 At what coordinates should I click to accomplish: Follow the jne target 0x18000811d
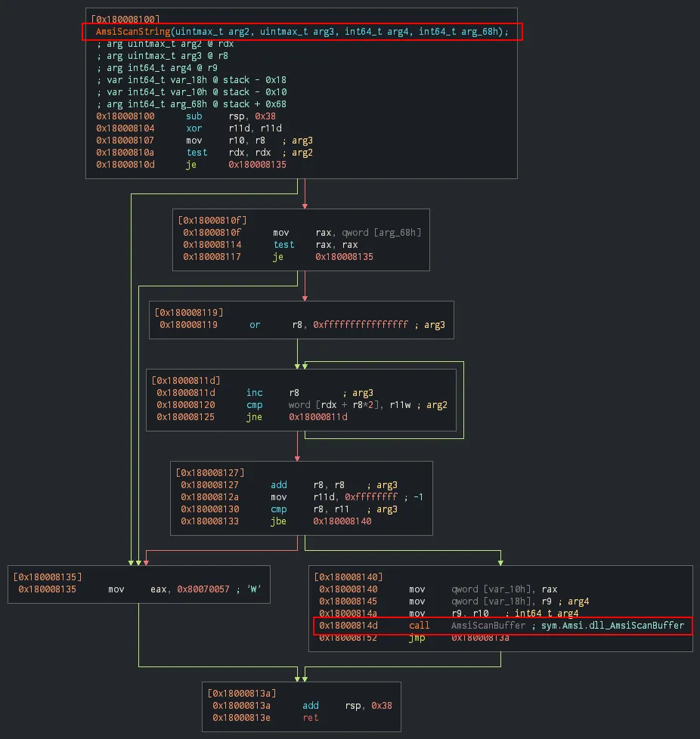click(317, 417)
